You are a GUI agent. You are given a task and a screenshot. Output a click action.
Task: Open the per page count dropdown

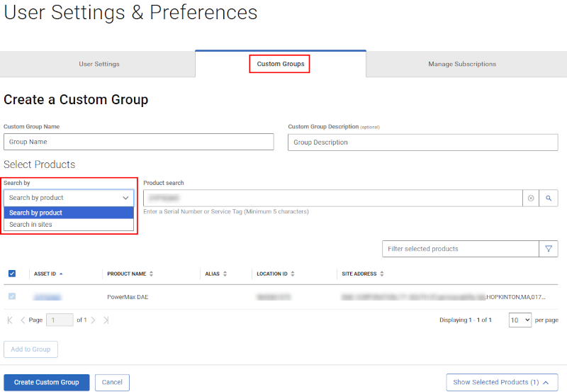[520, 320]
